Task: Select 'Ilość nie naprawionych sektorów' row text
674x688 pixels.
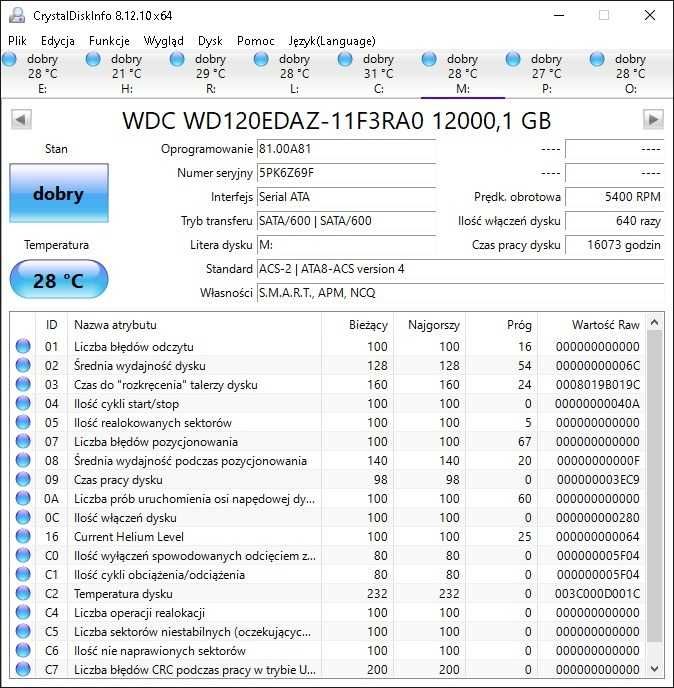Action: (160, 651)
